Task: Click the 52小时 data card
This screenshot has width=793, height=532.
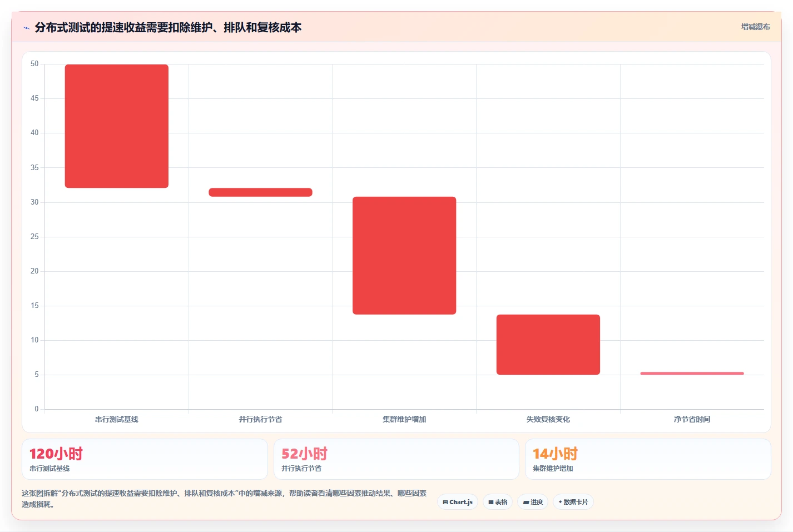Action: point(396,459)
